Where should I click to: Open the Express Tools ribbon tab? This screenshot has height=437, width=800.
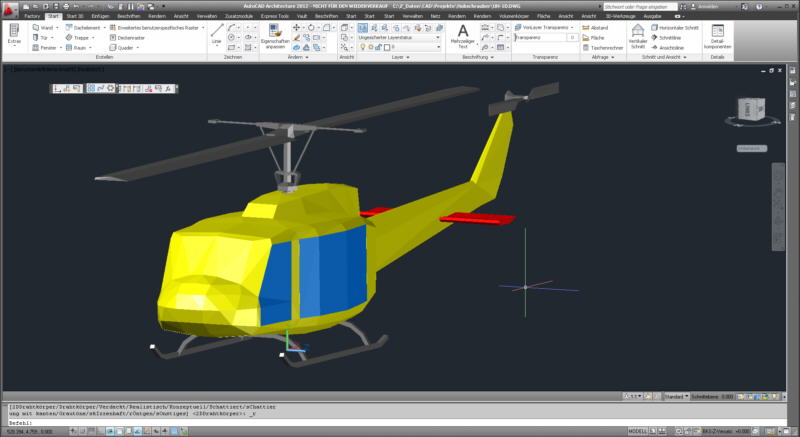coord(274,16)
